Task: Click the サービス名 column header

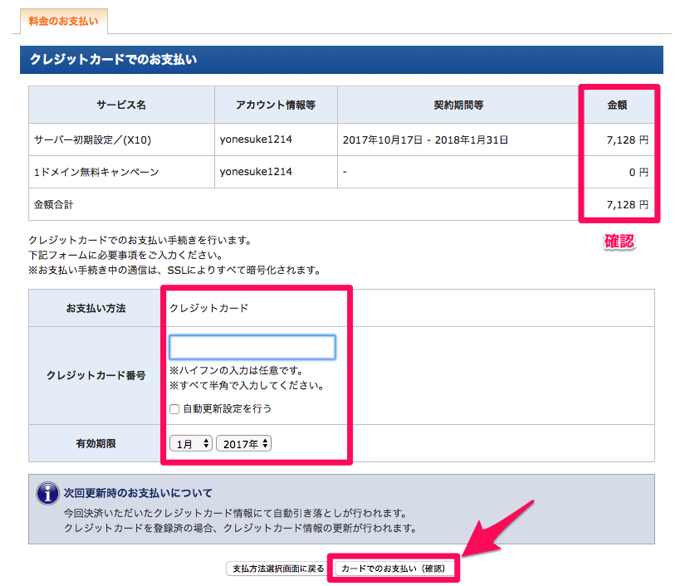Action: click(122, 104)
